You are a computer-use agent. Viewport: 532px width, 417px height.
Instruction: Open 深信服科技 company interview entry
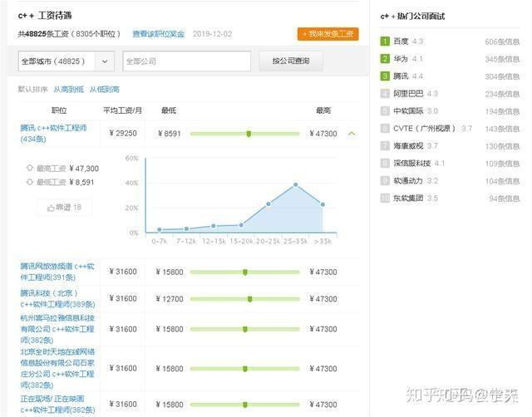click(x=412, y=164)
